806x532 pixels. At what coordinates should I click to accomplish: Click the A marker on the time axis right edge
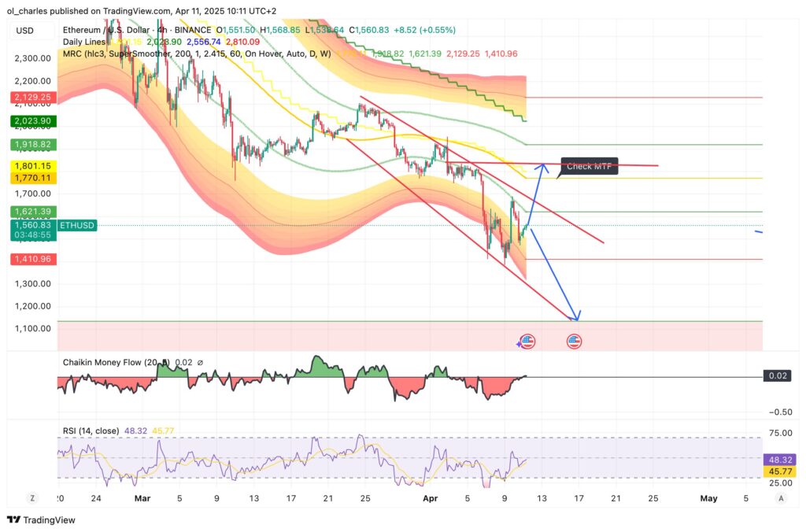(x=782, y=498)
